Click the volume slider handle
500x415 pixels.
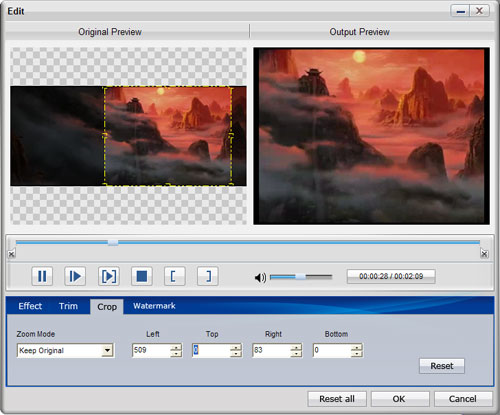coord(301,277)
